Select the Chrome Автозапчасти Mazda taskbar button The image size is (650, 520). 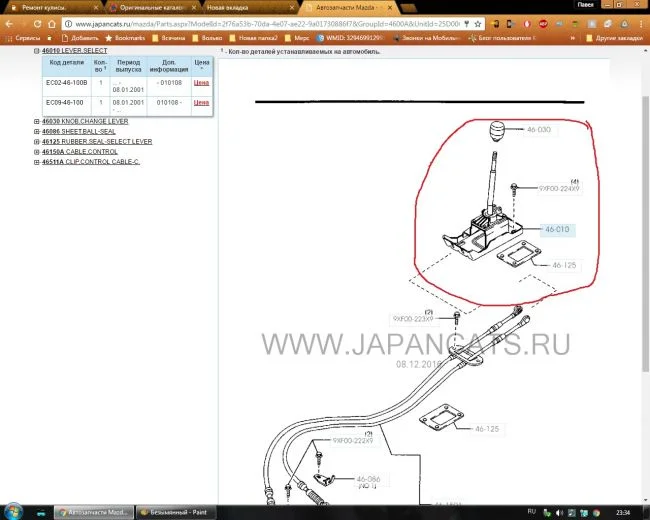click(x=90, y=510)
